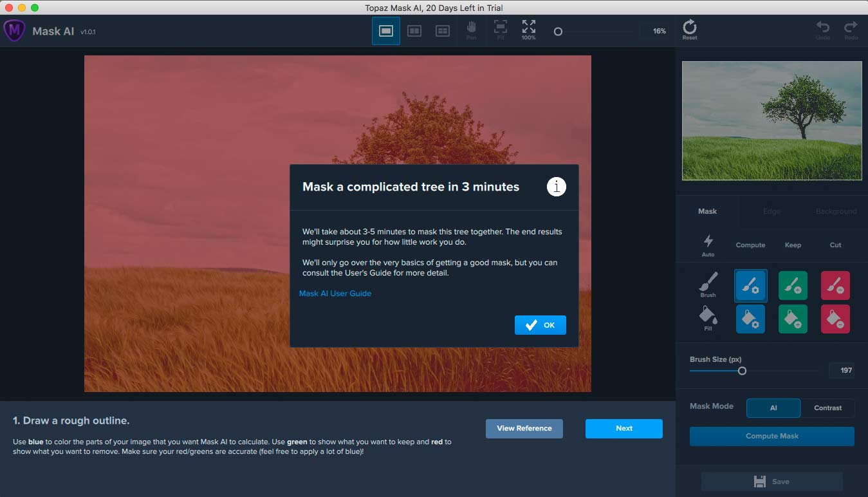Click the Brush row icon
The height and width of the screenshot is (497, 868).
pyautogui.click(x=708, y=285)
